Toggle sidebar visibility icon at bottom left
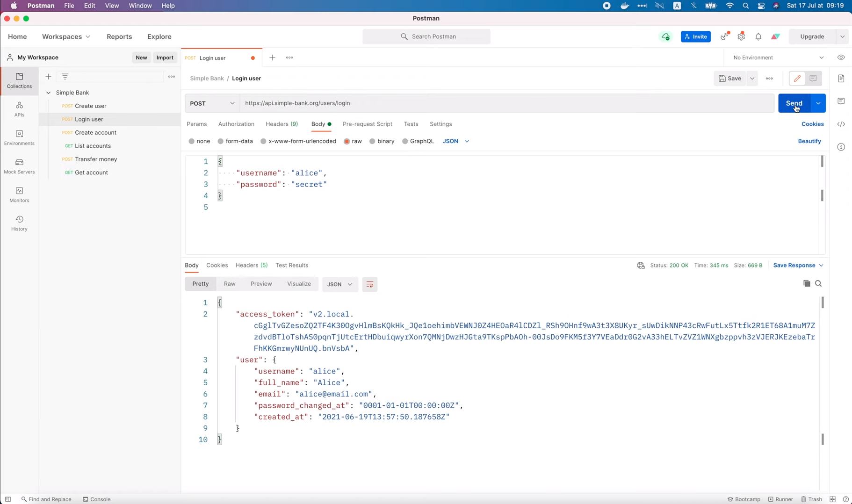 [8, 499]
